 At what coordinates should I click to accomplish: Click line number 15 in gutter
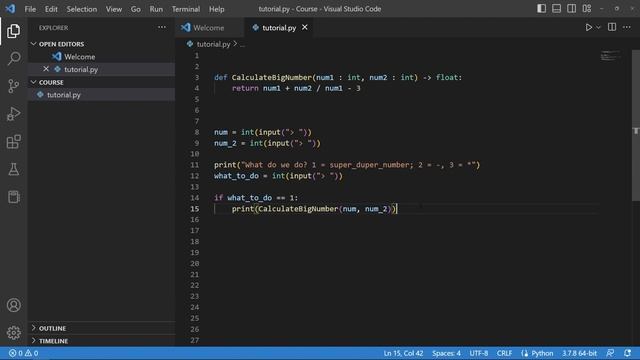pyautogui.click(x=195, y=209)
